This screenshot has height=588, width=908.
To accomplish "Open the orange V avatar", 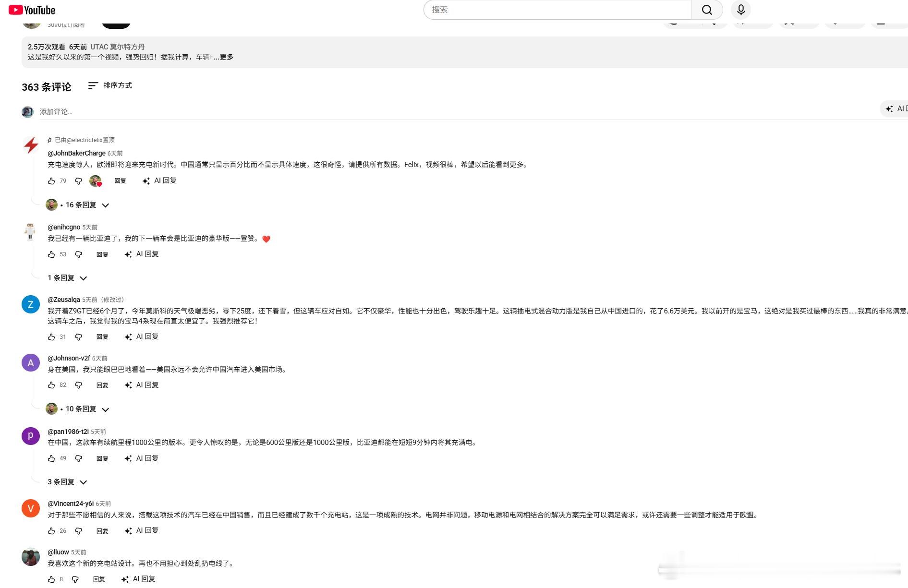I will point(31,508).
